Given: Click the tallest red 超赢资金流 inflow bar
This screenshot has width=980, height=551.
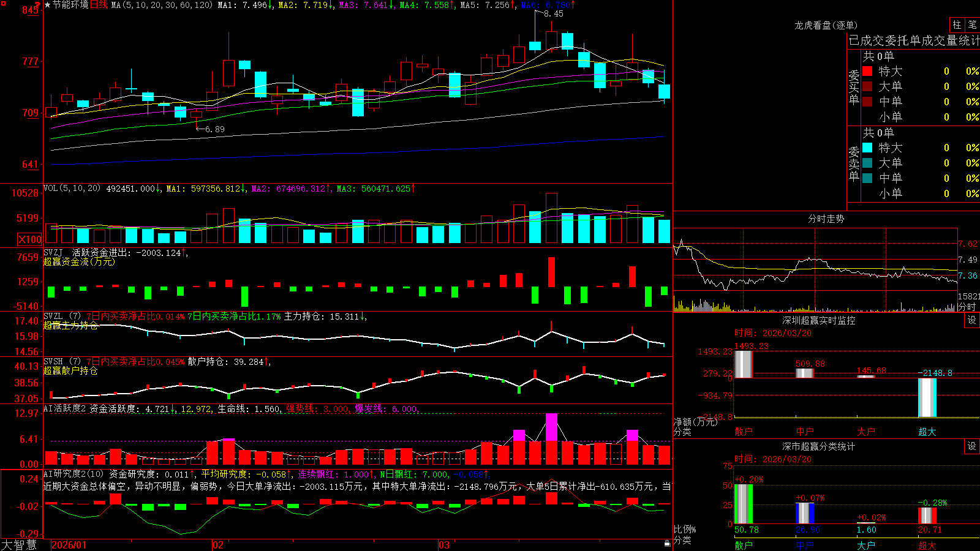Looking at the screenshot, I should [x=551, y=272].
